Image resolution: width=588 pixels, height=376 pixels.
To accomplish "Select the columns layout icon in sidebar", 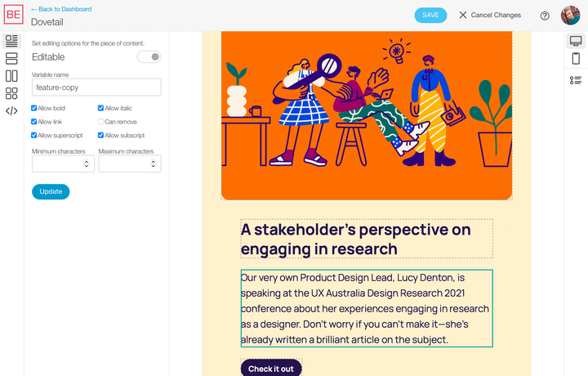I will 11,76.
